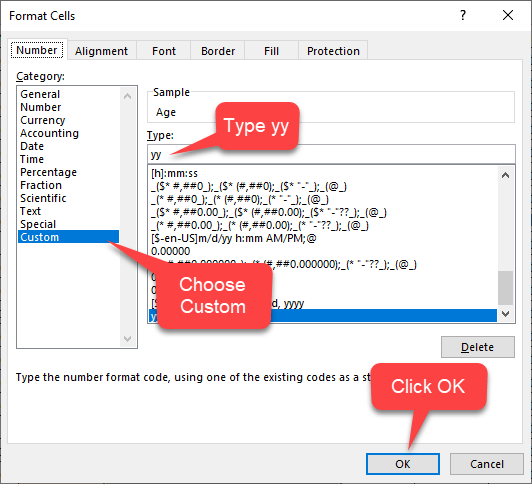Click the Category list scroll down arrow
This screenshot has height=484, width=532.
click(128, 338)
